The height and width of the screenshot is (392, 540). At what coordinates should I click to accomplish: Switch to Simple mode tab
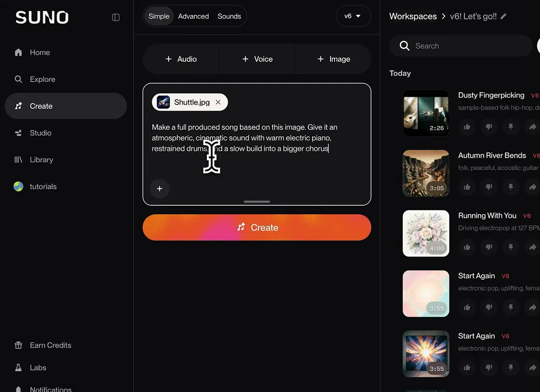click(159, 16)
